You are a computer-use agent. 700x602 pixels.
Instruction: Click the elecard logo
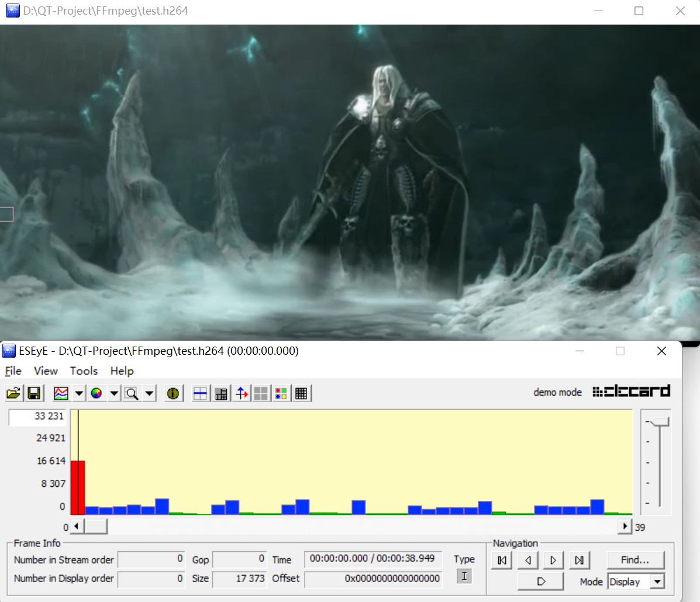[631, 392]
